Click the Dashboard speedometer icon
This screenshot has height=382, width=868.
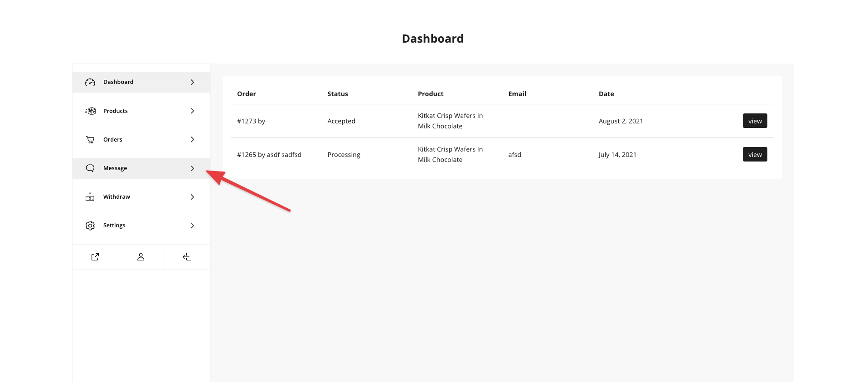click(90, 82)
